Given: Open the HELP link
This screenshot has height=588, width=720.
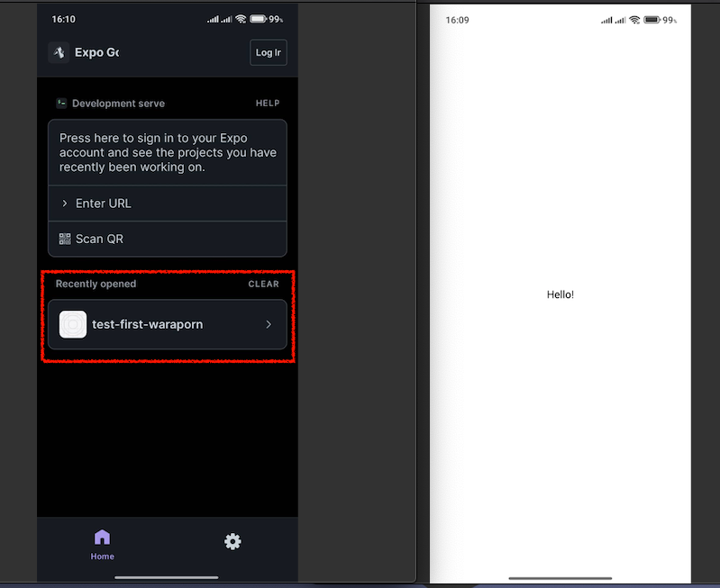Looking at the screenshot, I should point(268,104).
